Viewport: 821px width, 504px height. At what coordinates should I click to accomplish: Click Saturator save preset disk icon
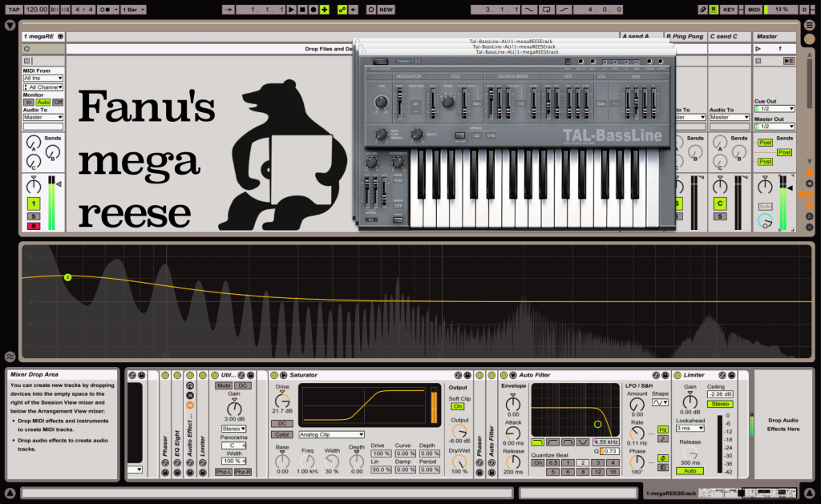click(467, 375)
